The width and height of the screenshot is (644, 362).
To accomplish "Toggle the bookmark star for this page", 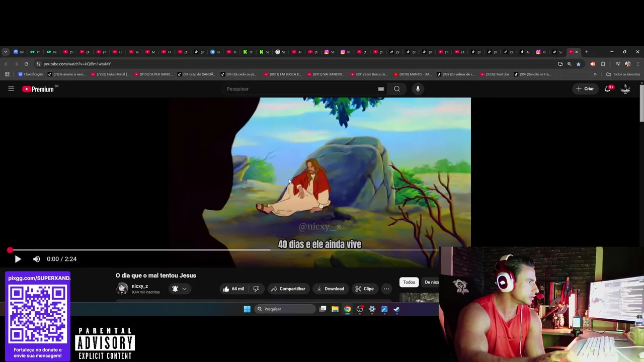I will coord(578,64).
